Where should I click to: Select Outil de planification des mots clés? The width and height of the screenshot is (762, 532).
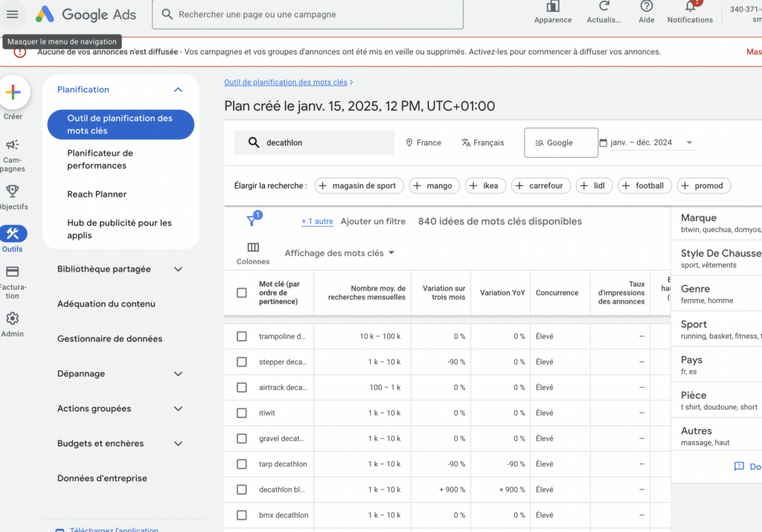coord(121,124)
